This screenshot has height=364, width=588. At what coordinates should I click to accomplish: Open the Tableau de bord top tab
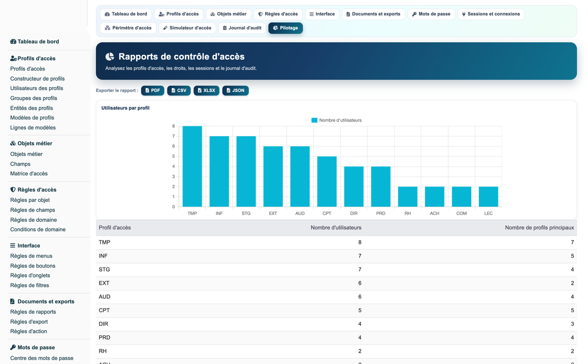126,14
